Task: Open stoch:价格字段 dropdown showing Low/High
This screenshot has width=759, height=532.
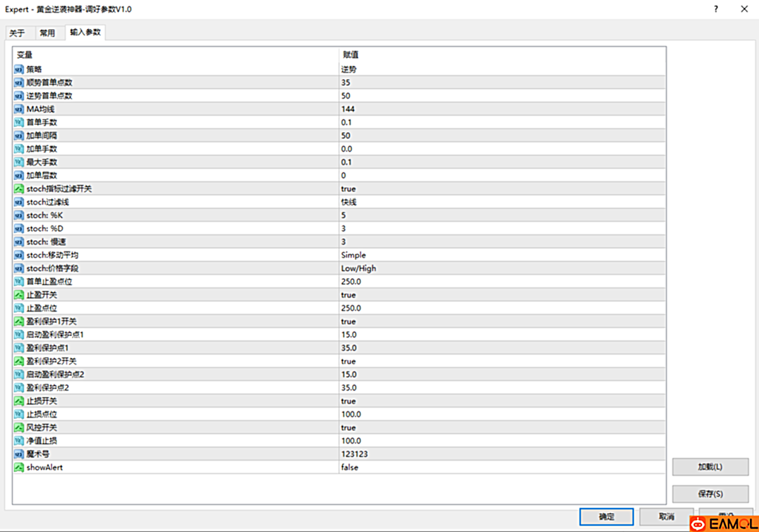Action: [358, 269]
